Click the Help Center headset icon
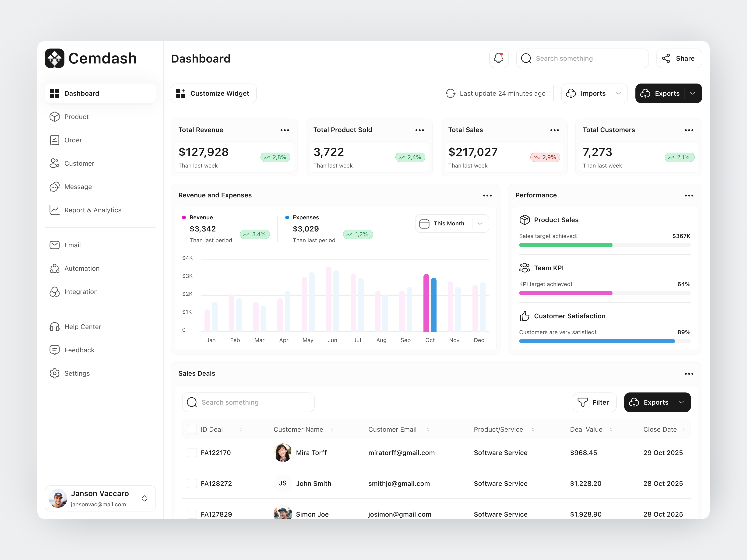This screenshot has height=560, width=747. pos(55,326)
